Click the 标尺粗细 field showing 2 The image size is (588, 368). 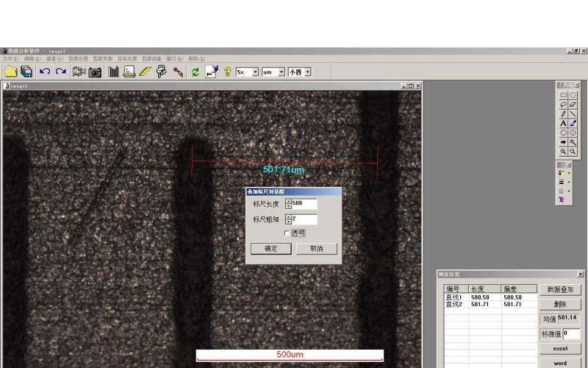(x=304, y=219)
